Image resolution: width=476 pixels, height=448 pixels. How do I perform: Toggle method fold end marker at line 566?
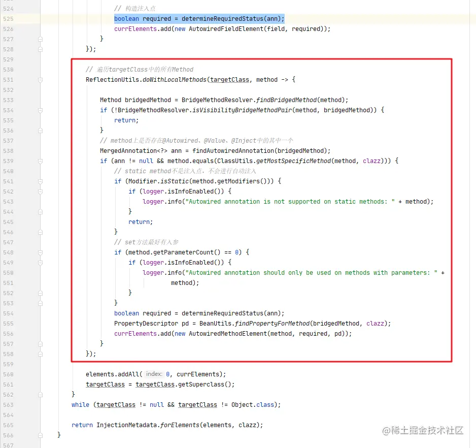tap(41, 435)
